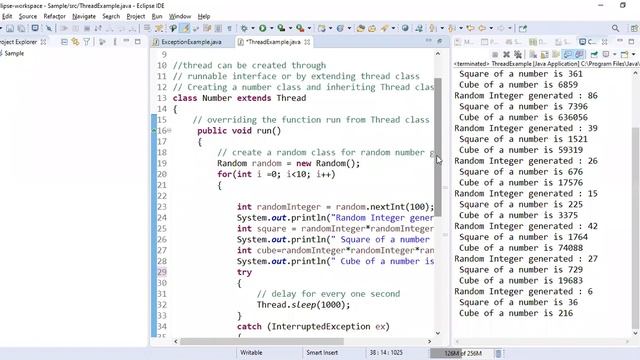The width and height of the screenshot is (640, 360).
Task: Open the web browser globe icon
Action: pyautogui.click(x=405, y=28)
